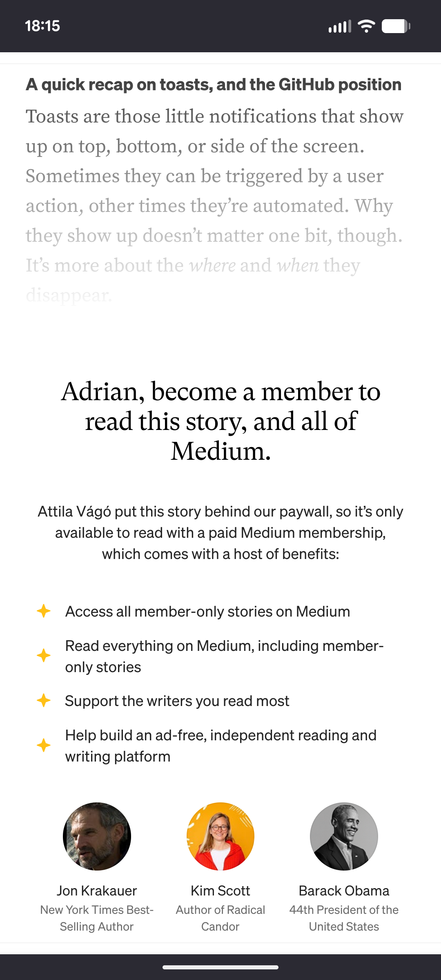The height and width of the screenshot is (980, 441).
Task: Open Jon Krakauer's profile photo
Action: pos(97,836)
